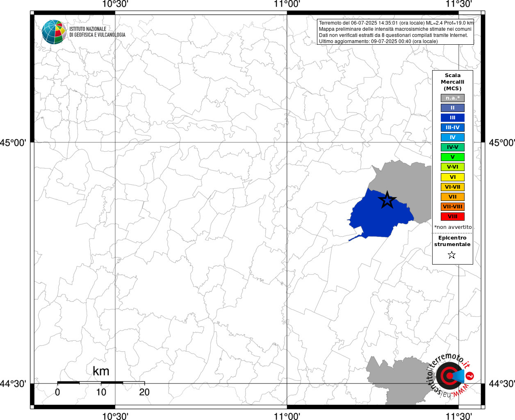Click the star symbol in the legend
Screen dimensions: 515x420
pos(452,255)
